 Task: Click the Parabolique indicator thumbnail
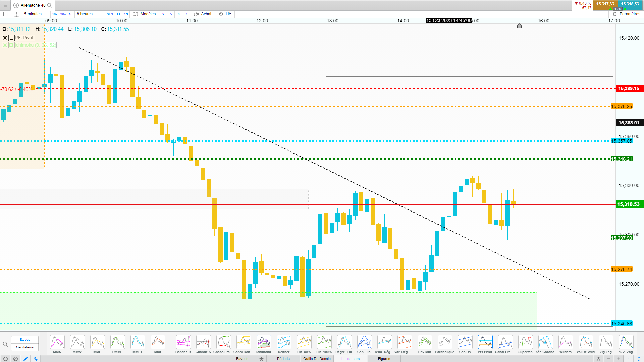(445, 342)
